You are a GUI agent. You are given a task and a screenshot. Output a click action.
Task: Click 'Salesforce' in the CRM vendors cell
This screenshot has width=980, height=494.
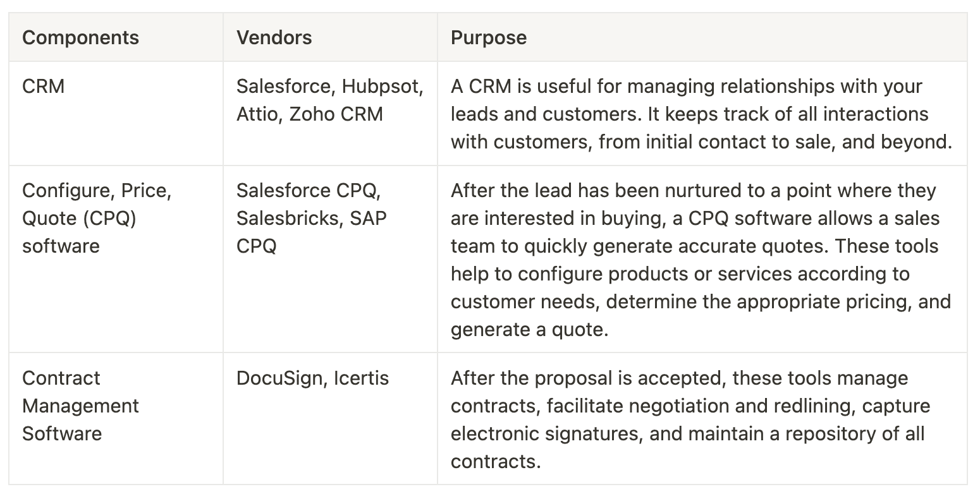[x=283, y=87]
